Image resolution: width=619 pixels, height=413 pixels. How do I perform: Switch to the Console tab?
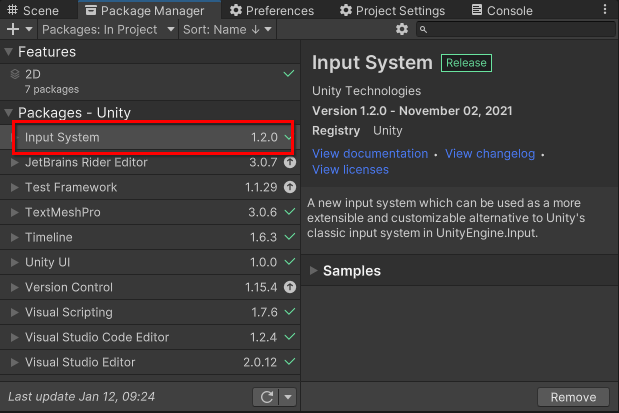coord(502,10)
